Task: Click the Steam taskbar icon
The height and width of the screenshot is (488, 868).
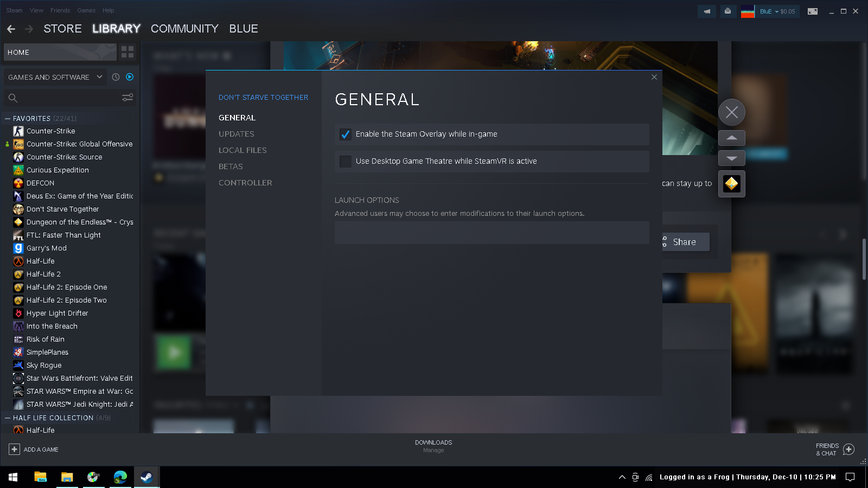Action: pyautogui.click(x=146, y=477)
